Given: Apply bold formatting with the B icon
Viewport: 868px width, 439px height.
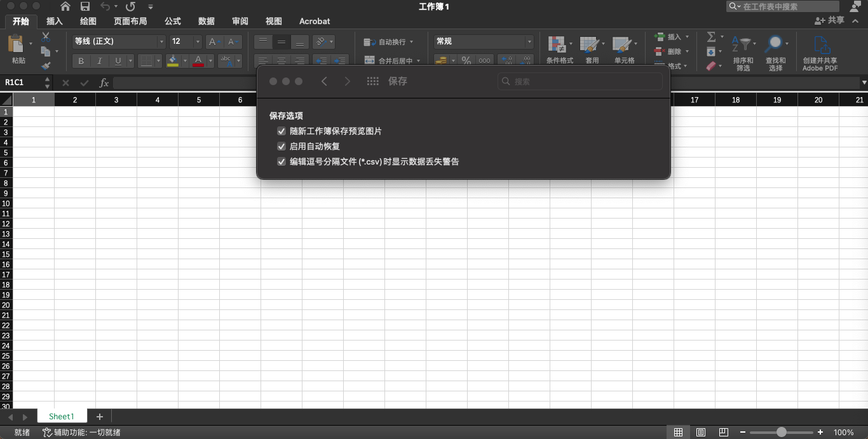Looking at the screenshot, I should click(81, 61).
